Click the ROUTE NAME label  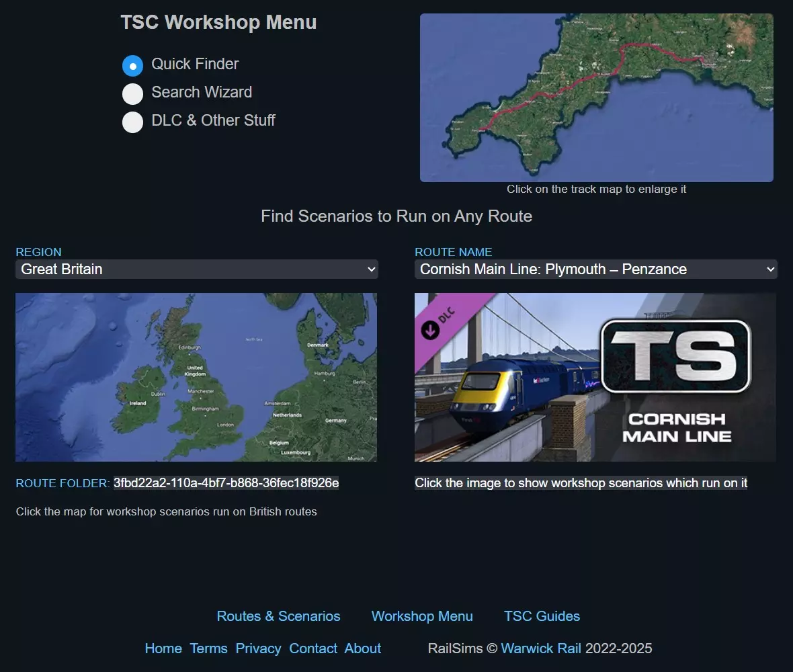click(453, 252)
